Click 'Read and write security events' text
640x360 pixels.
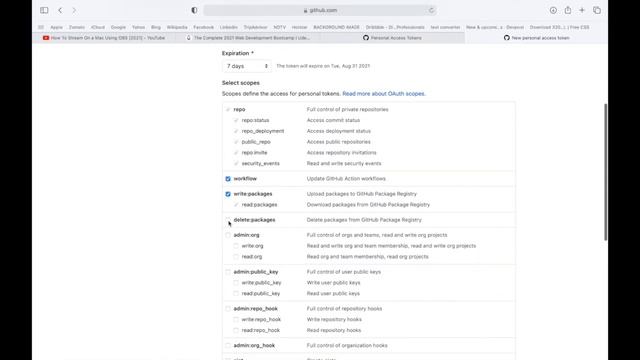click(x=344, y=163)
